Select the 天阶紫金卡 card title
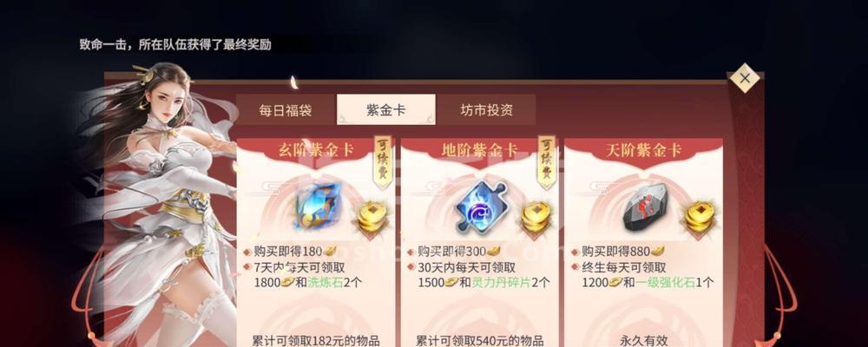The width and height of the screenshot is (868, 347). pyautogui.click(x=643, y=150)
